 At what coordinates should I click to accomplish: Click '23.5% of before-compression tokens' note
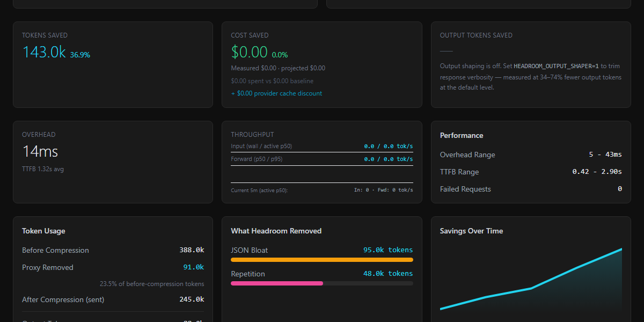(152, 283)
